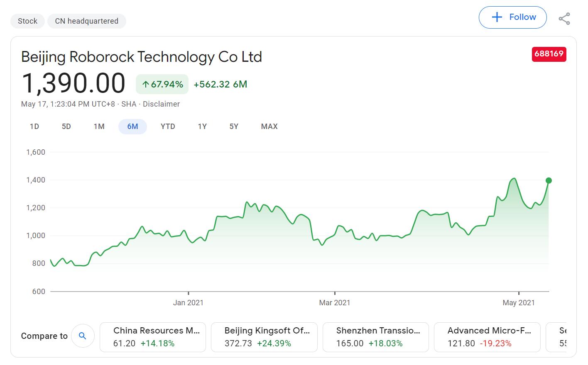Show the MAX price history
Screen dimensions: 588x365
pyautogui.click(x=269, y=127)
